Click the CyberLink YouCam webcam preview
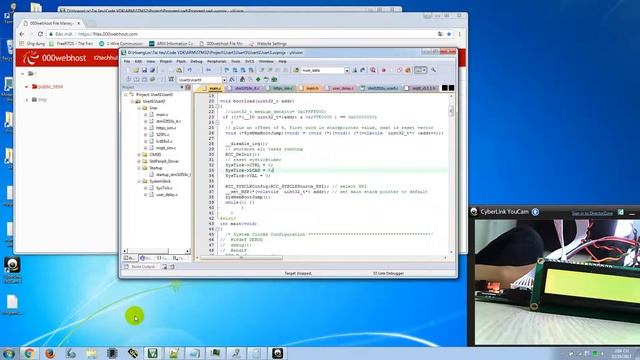 tap(557, 282)
